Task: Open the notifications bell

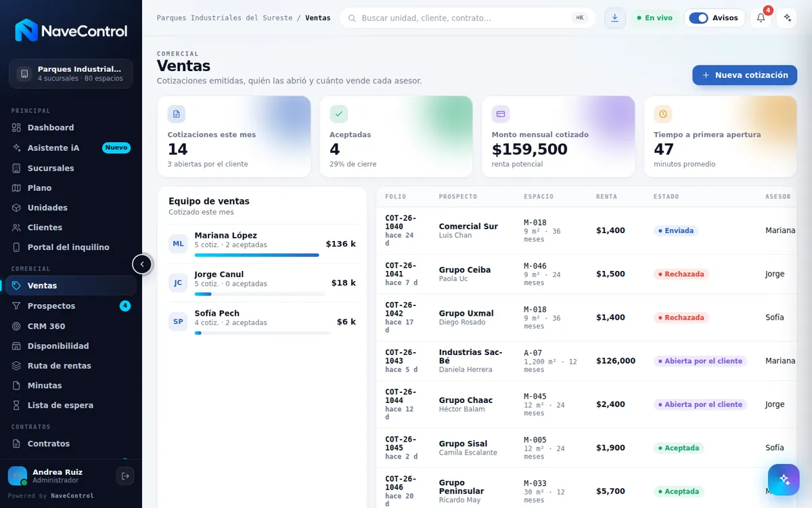Action: click(x=761, y=18)
